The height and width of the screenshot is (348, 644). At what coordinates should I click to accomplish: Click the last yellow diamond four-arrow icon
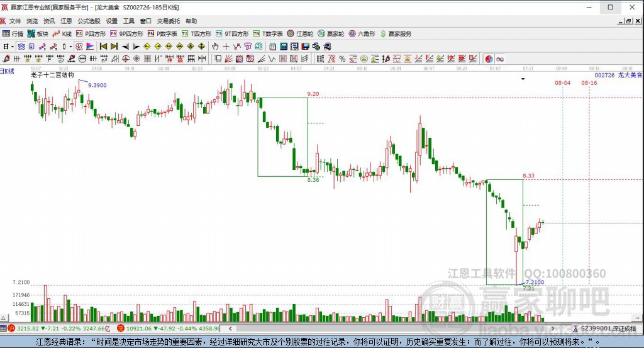tap(201, 47)
